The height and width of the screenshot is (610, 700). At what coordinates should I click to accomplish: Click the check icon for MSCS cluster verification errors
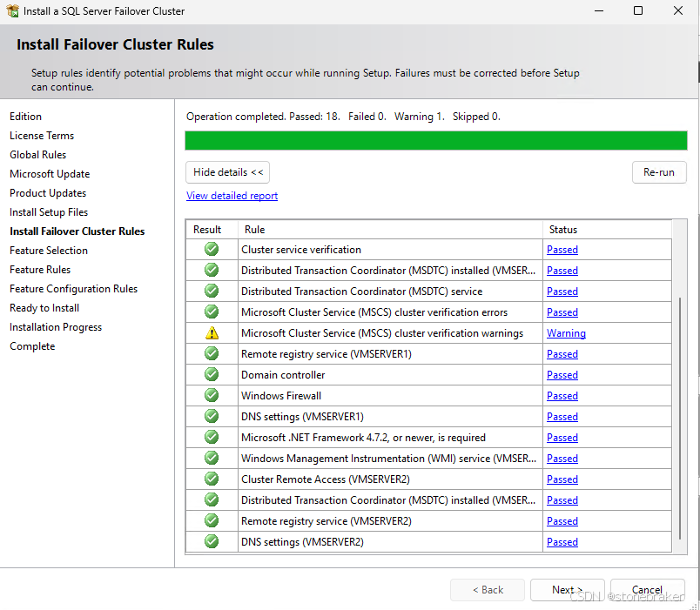212,312
